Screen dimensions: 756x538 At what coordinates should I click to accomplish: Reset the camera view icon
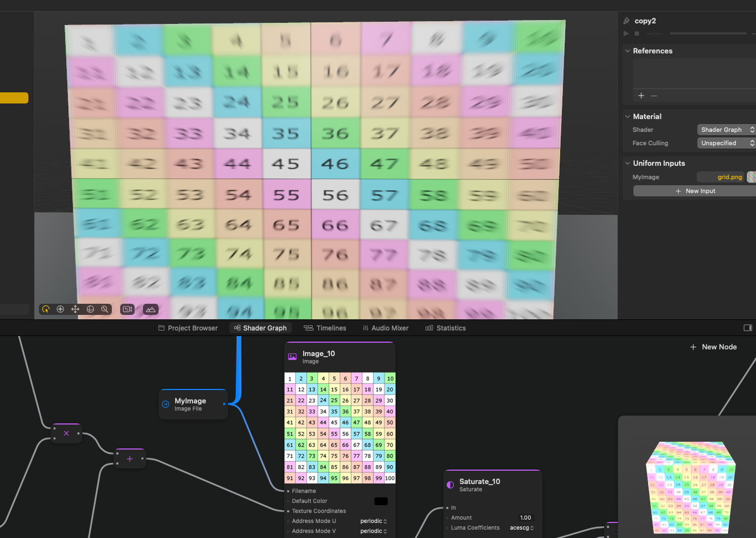point(127,309)
